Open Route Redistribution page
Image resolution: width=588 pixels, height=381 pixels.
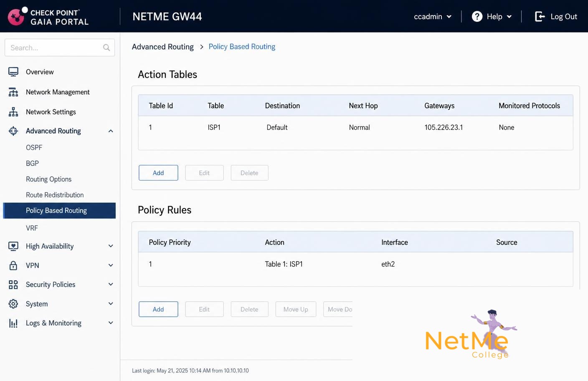coord(55,195)
